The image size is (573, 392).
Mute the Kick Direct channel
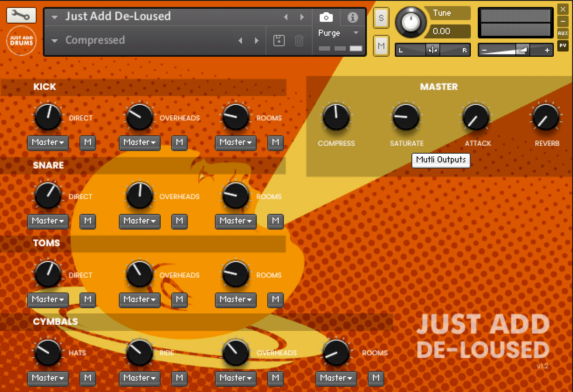coord(88,142)
